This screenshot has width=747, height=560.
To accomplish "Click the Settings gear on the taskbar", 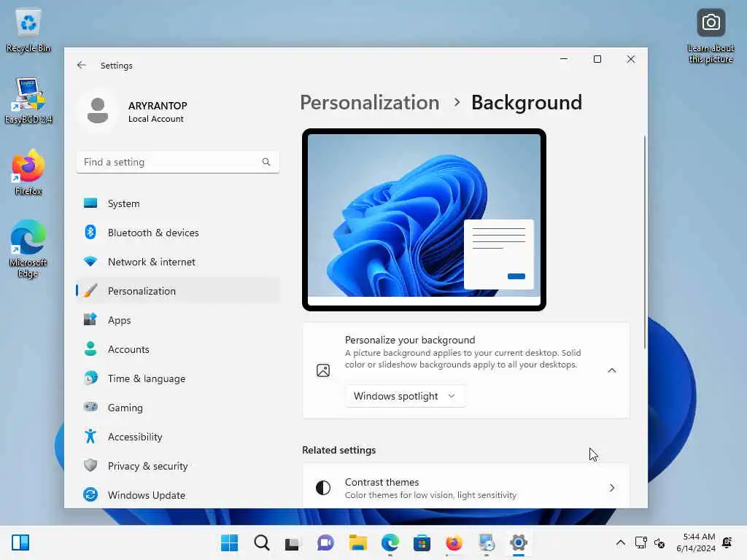I will (x=519, y=542).
